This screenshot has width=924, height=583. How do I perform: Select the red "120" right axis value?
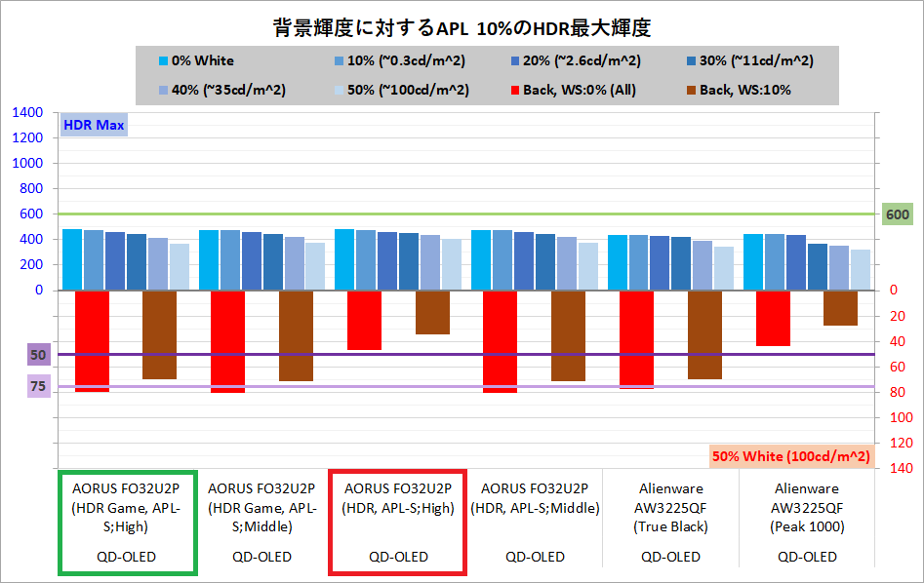coord(902,443)
